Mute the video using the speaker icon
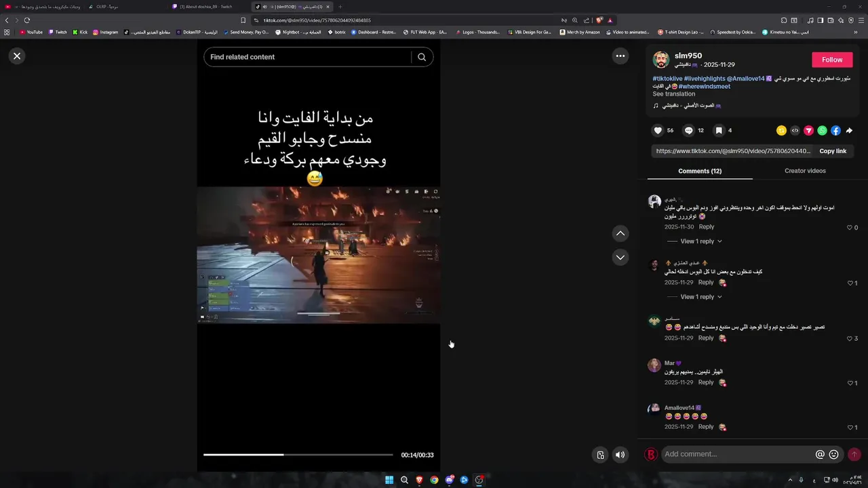Screen dimensions: 868x488 pyautogui.click(x=620, y=455)
